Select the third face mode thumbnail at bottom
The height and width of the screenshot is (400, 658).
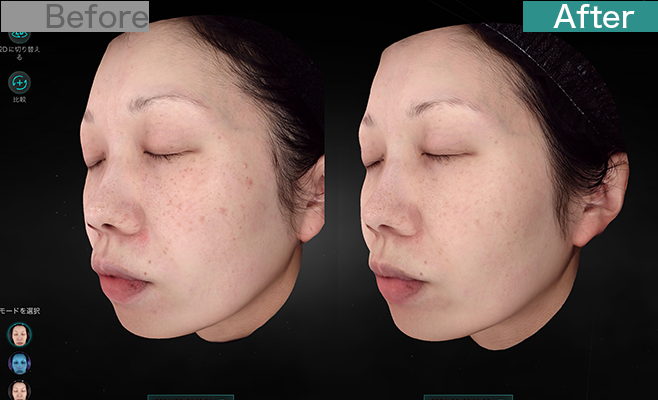click(18, 390)
